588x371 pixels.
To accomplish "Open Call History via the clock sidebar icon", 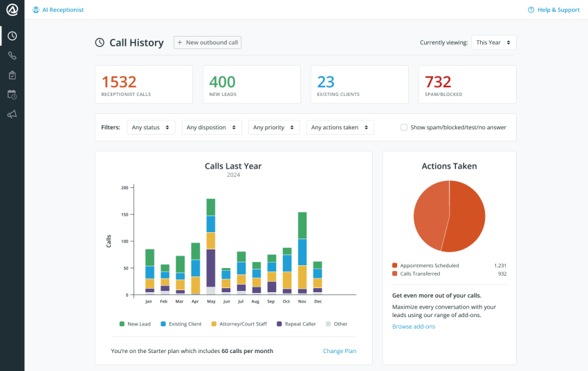I will click(12, 36).
